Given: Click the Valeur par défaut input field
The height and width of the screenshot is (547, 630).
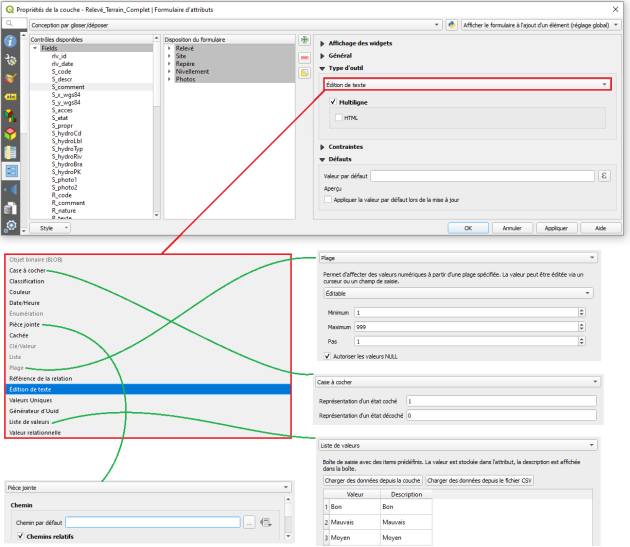Looking at the screenshot, I should 482,176.
